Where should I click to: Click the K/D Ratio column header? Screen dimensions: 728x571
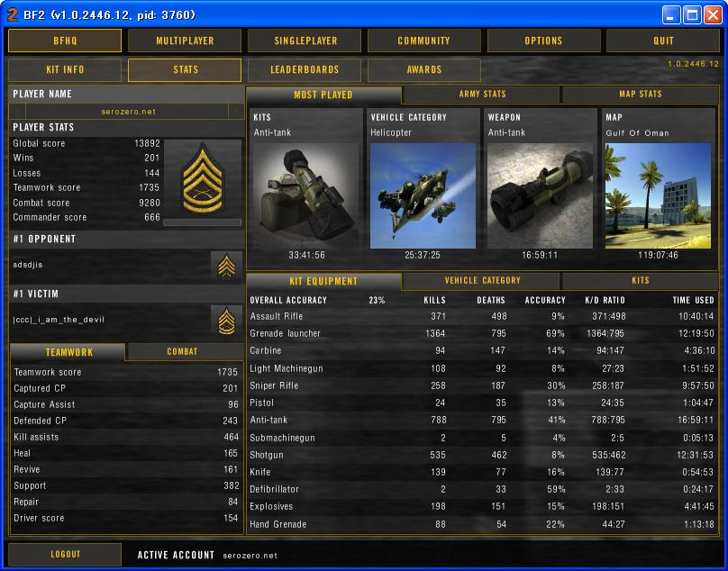point(605,300)
